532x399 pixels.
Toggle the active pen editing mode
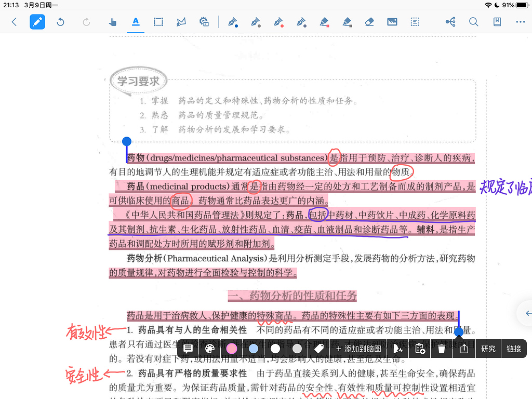point(37,22)
